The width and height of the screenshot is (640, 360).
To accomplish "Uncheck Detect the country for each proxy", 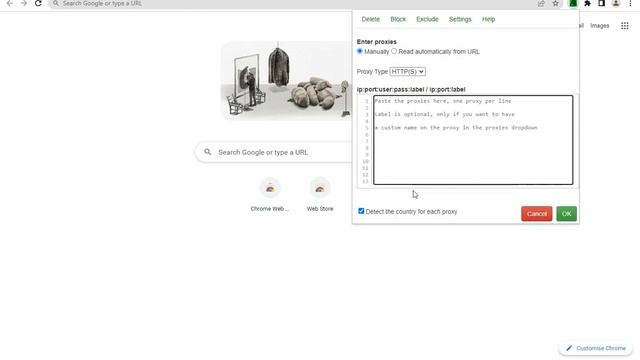I will [361, 211].
